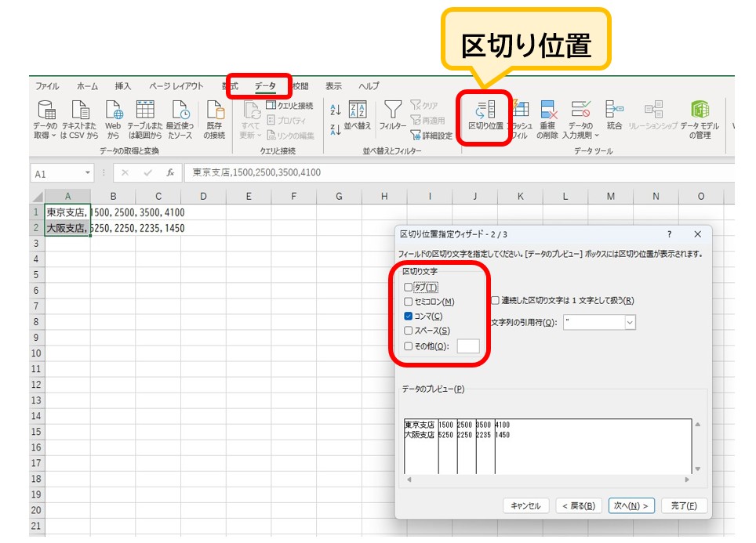Click リンクの編集 item
The width and height of the screenshot is (756, 543).
coord(290,136)
